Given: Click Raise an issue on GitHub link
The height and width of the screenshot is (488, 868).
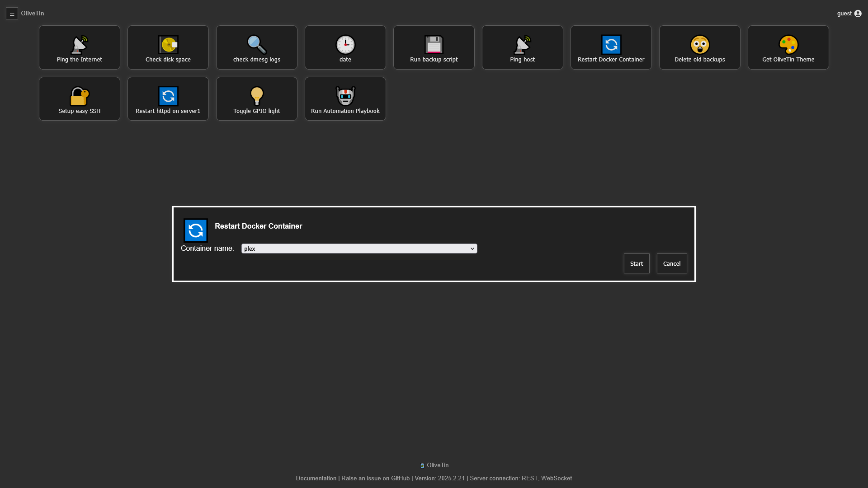Looking at the screenshot, I should tap(375, 478).
